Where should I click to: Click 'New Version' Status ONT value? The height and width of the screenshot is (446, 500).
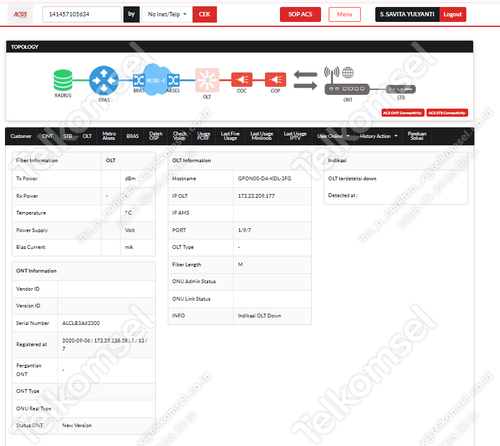point(77,425)
